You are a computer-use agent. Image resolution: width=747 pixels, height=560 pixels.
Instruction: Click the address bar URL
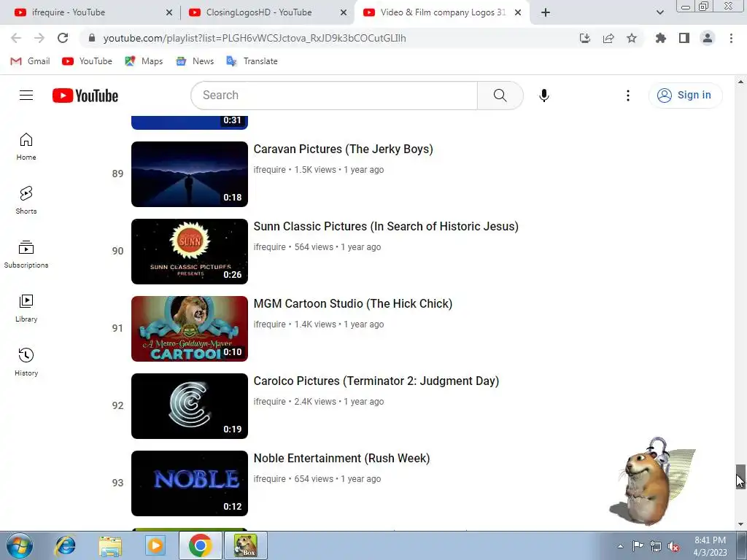tap(255, 38)
